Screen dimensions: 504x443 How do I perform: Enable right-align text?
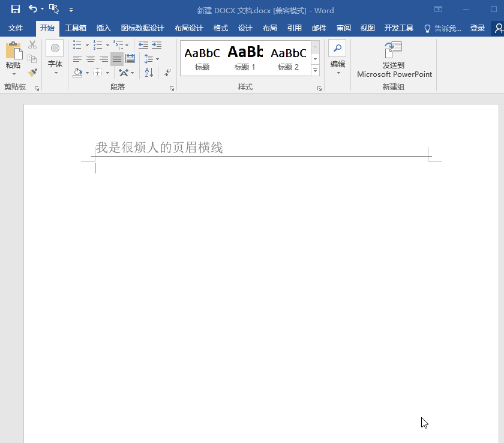[104, 58]
